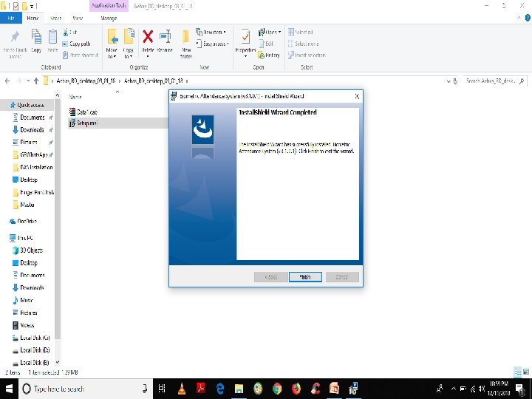Click the Name column header
Viewport: 532px width, 399px height.
75,97
